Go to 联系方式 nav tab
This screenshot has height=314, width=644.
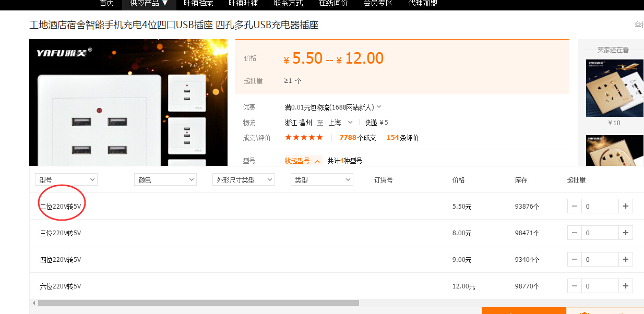point(288,3)
